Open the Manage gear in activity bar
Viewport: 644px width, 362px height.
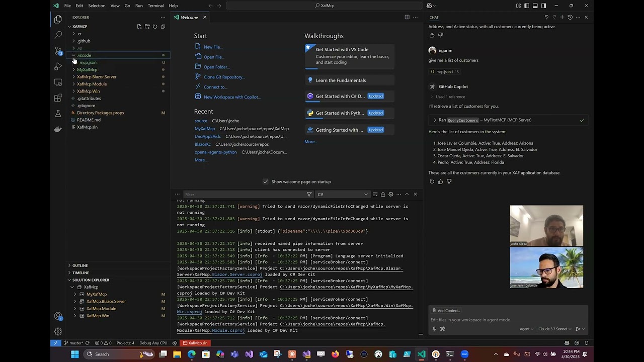click(58, 331)
